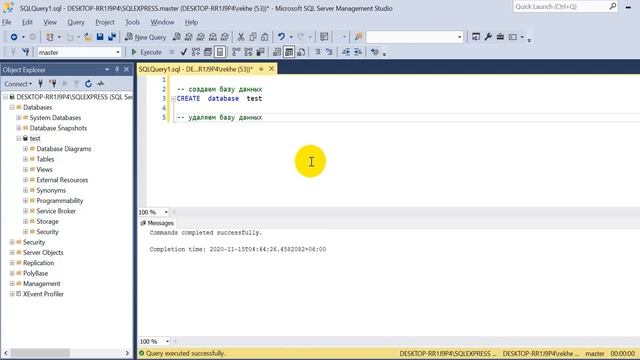Image resolution: width=640 pixels, height=360 pixels.
Task: Collapse the CREATE database statement outline
Action: click(x=173, y=99)
